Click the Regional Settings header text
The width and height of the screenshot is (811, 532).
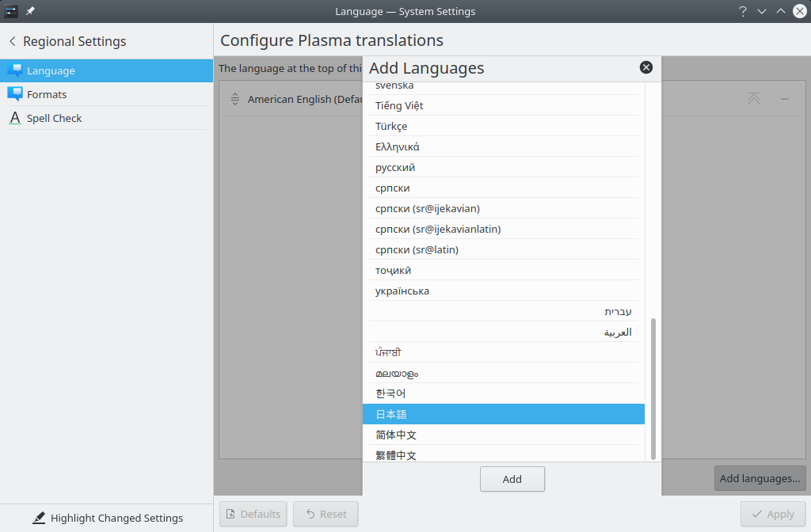[74, 41]
